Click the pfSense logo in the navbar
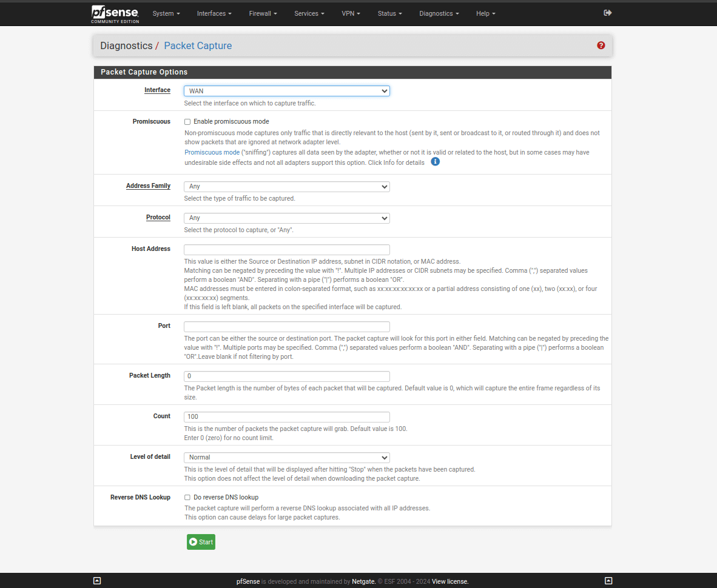 (115, 13)
